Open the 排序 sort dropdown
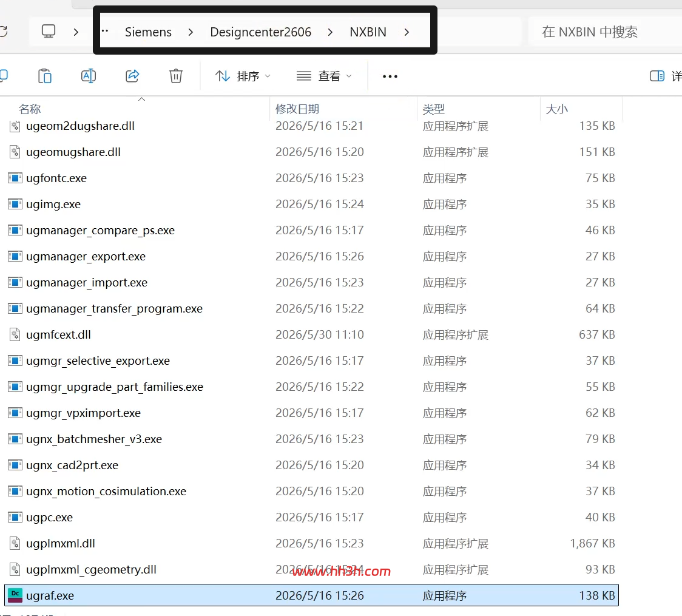Viewport: 682px width, 616px height. [243, 76]
